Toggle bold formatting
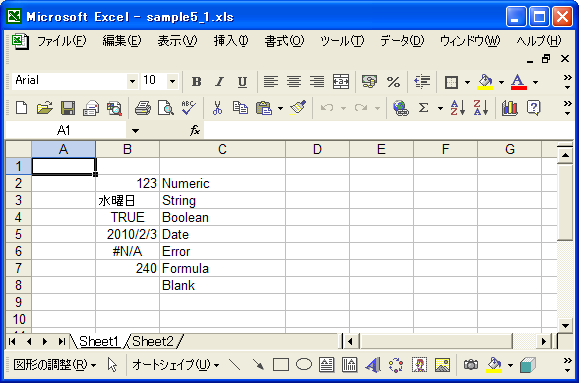This screenshot has width=579, height=383. pyautogui.click(x=196, y=82)
